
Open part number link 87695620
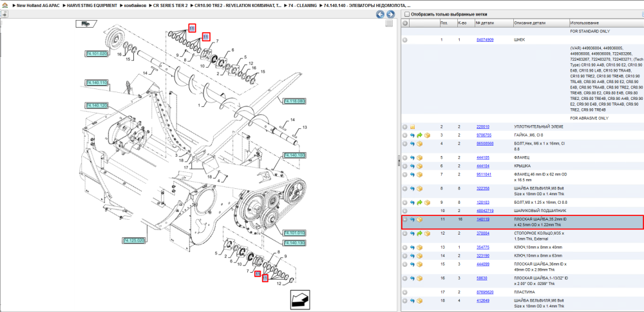coord(485,292)
